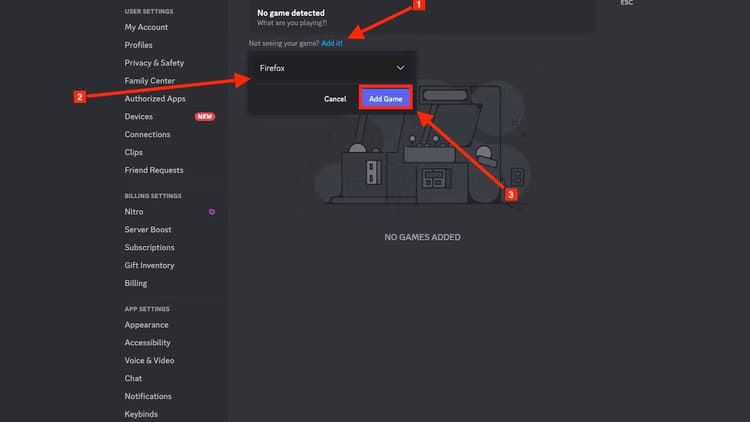Open Server Boost settings
The height and width of the screenshot is (422, 750).
pyautogui.click(x=148, y=230)
